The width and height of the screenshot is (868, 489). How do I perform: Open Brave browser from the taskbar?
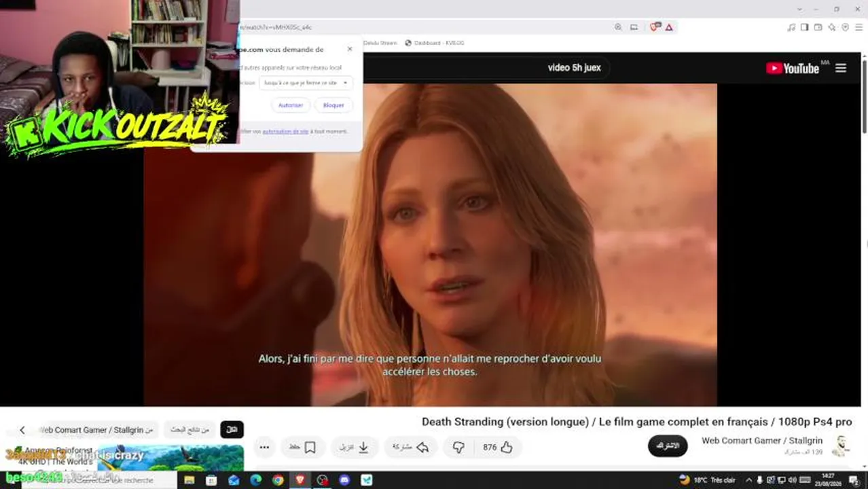(300, 480)
